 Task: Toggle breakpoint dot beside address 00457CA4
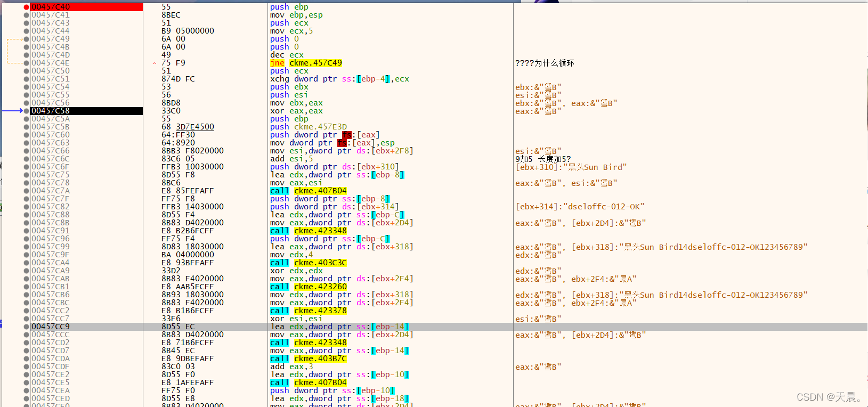[27, 263]
